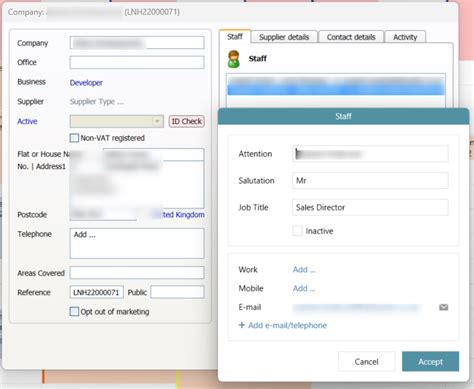This screenshot has height=389, width=474.
Task: Tick the Inactive checkbox
Action: click(x=297, y=231)
